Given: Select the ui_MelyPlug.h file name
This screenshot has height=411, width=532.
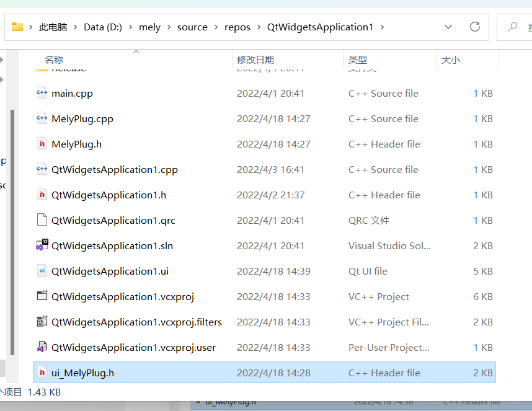Looking at the screenshot, I should point(82,373).
